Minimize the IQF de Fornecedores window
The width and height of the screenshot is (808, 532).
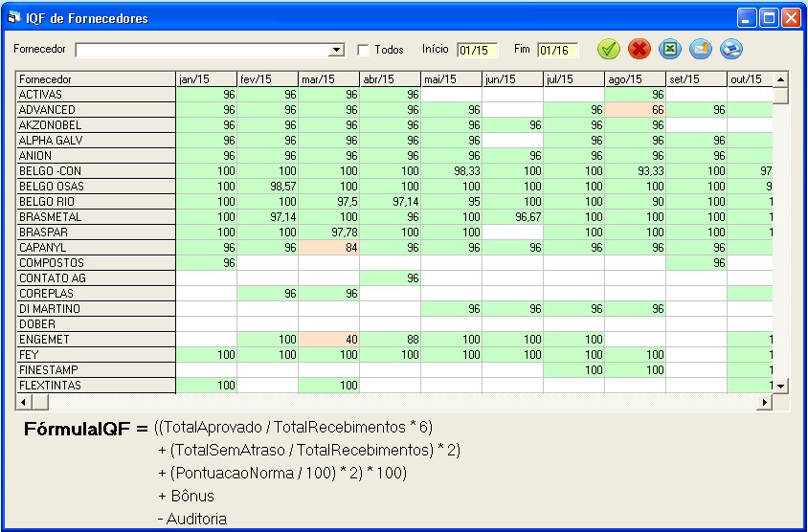(x=746, y=18)
